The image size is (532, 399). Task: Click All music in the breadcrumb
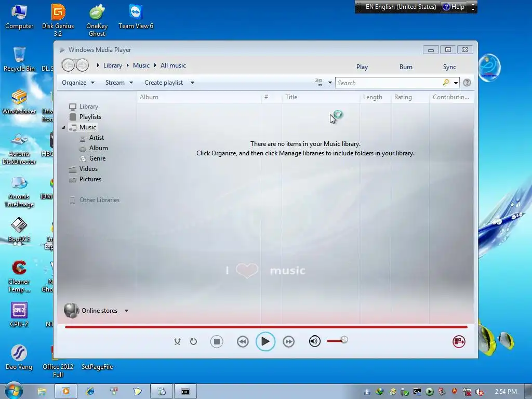pyautogui.click(x=173, y=65)
